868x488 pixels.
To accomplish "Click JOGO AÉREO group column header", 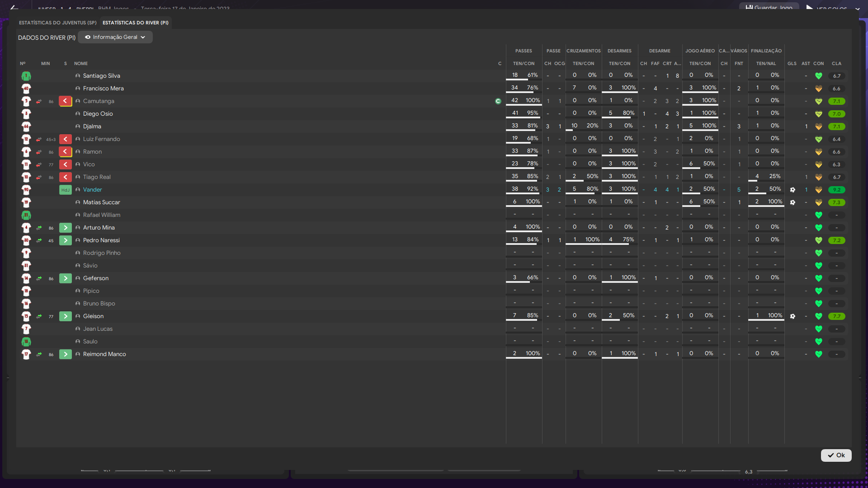I will [x=700, y=51].
